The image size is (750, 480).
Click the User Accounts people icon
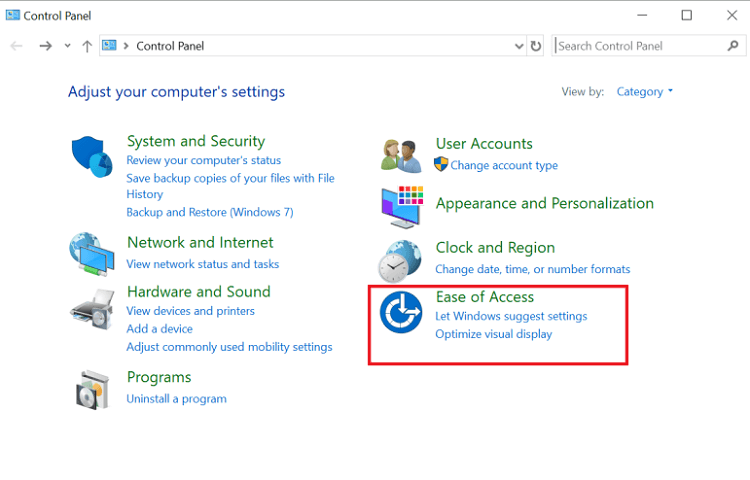[x=401, y=154]
